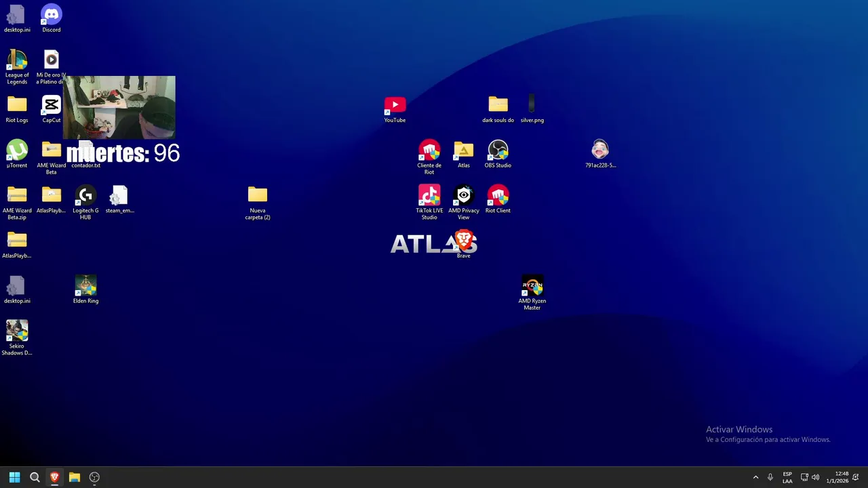Viewport: 868px width, 488px height.
Task: Open the Windows Start menu
Action: pos(14,477)
